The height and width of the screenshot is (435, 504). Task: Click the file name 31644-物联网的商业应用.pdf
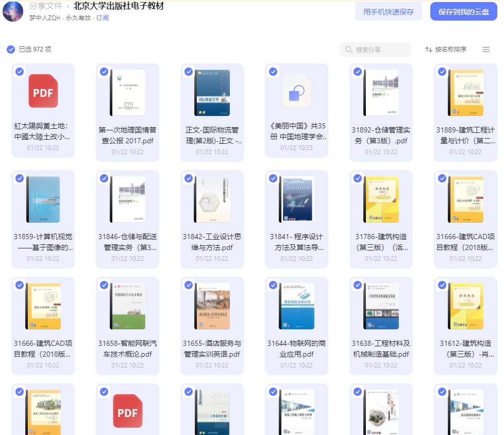pos(297,349)
